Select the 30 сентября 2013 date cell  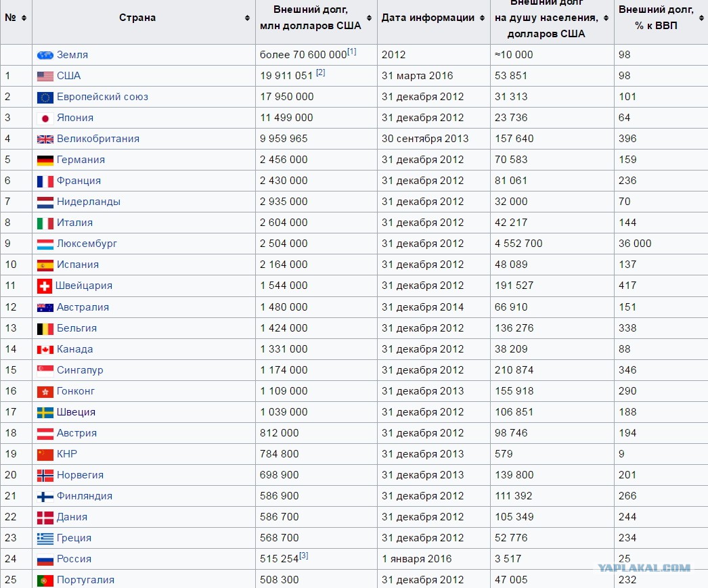[x=433, y=139]
